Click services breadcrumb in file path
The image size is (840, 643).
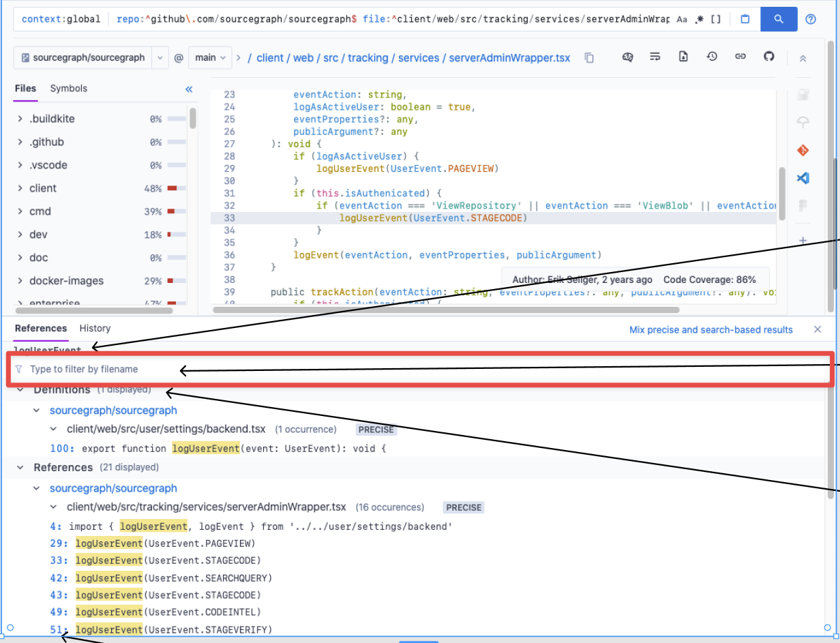[x=419, y=58]
